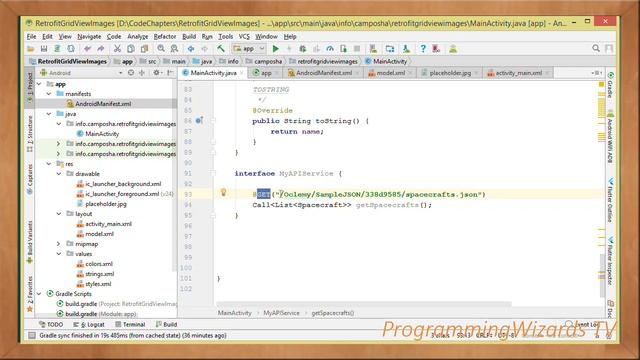Toggle the Structure tool window side tab
Viewport: 640px width, 360px height.
click(x=30, y=133)
